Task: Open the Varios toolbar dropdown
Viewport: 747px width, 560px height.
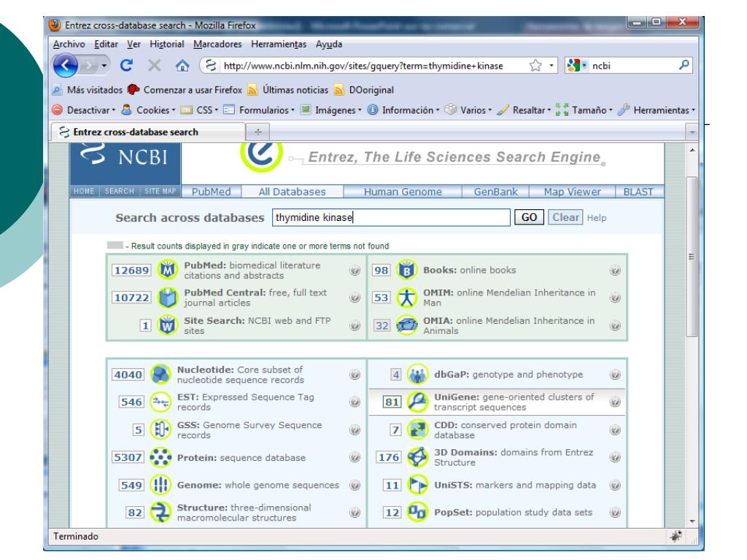Action: [x=468, y=110]
